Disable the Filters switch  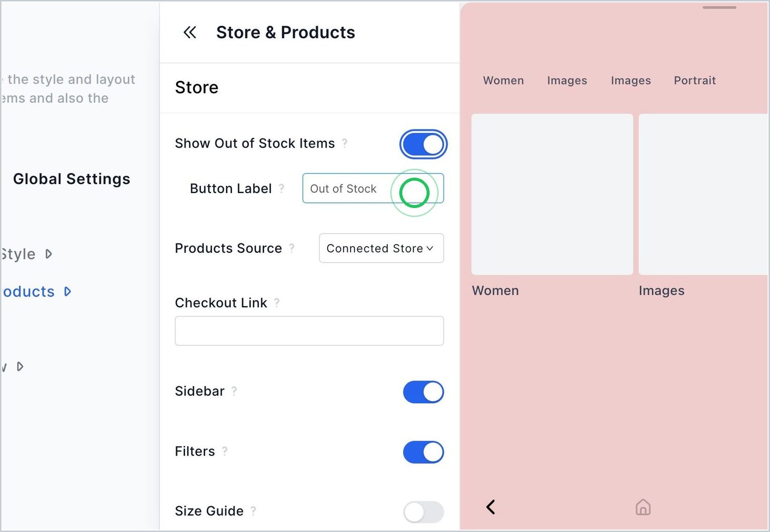[x=423, y=452]
